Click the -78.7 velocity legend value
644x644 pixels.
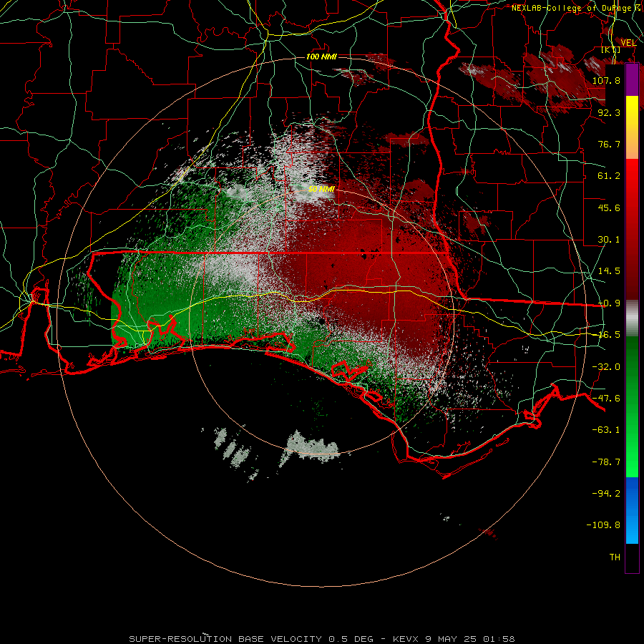(x=606, y=462)
